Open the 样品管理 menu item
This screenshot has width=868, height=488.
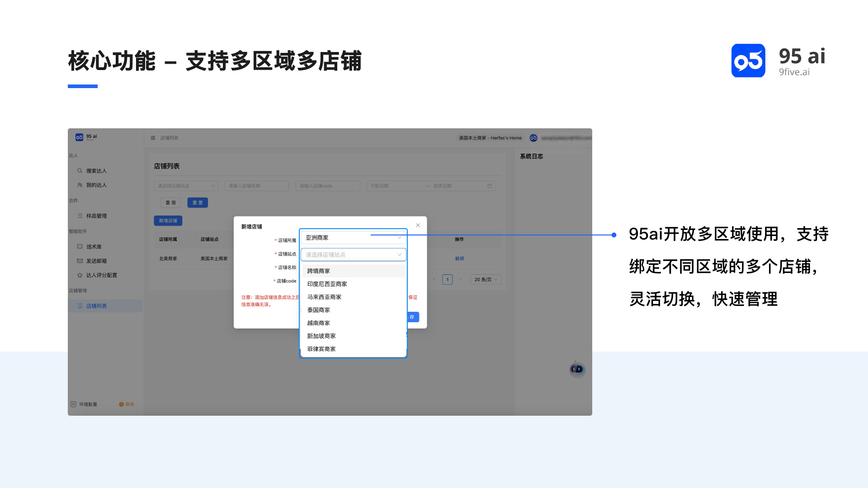click(96, 216)
